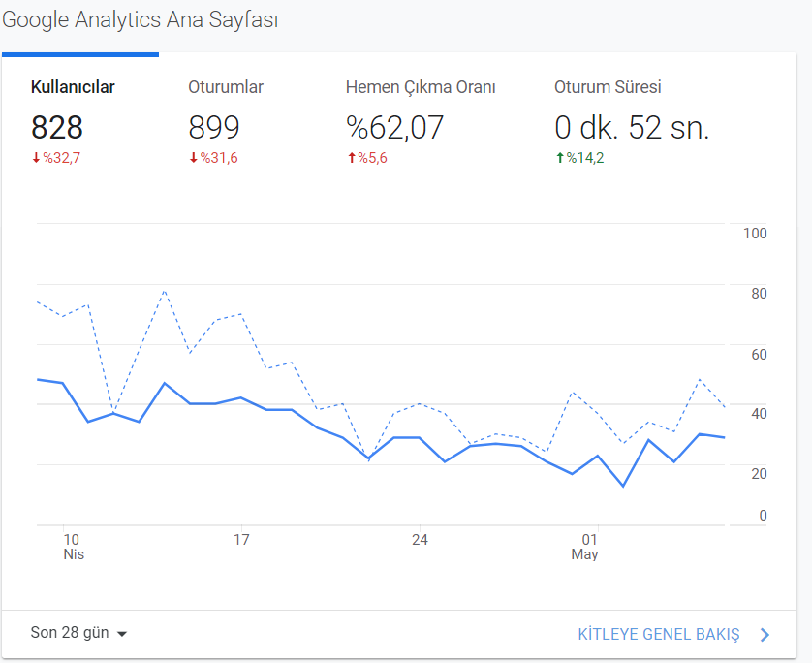The image size is (812, 663).
Task: Click the %62,07 bounce rate value
Action: pyautogui.click(x=394, y=128)
